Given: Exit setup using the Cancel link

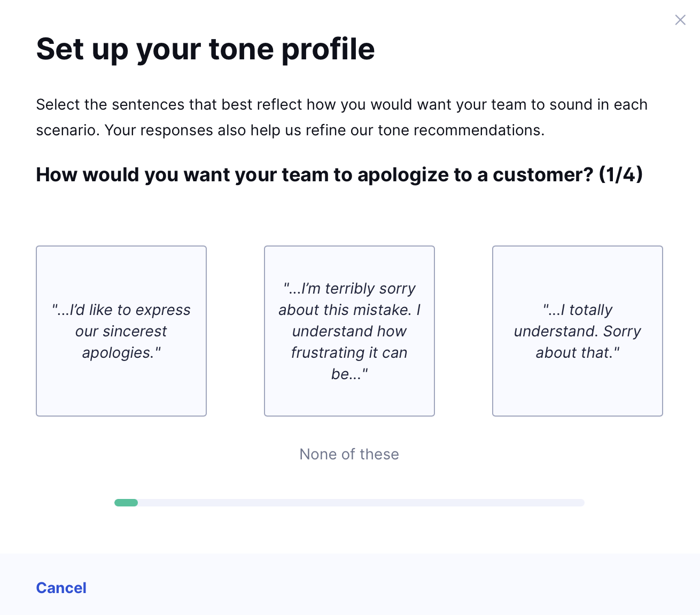Looking at the screenshot, I should (61, 587).
